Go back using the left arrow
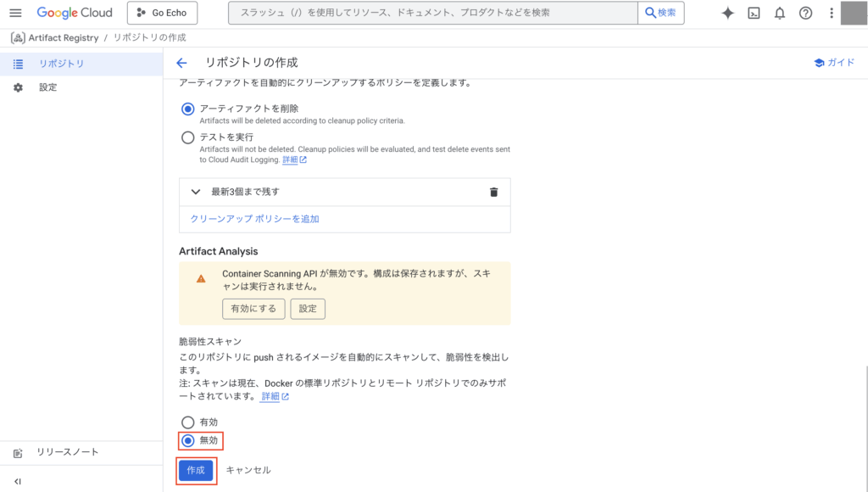 pos(181,63)
